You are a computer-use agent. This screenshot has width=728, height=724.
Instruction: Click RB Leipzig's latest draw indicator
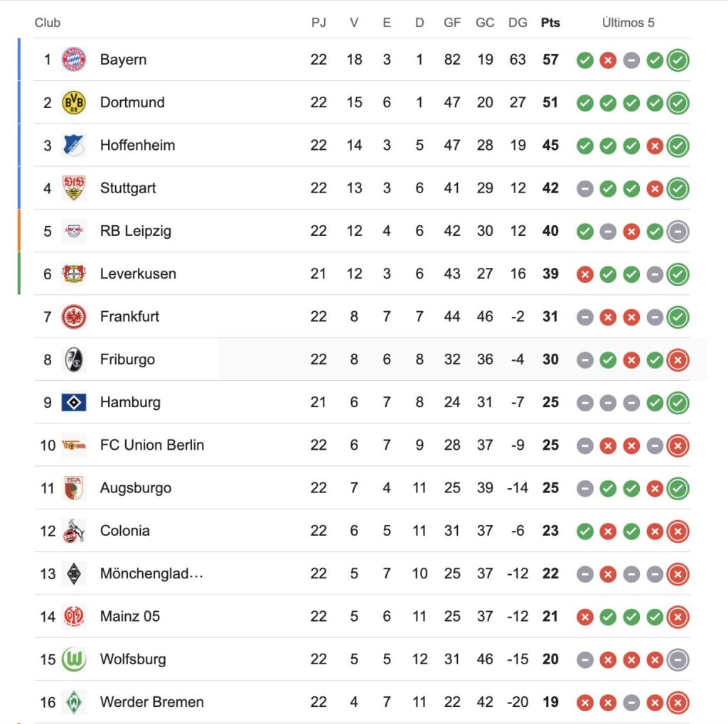click(x=678, y=232)
